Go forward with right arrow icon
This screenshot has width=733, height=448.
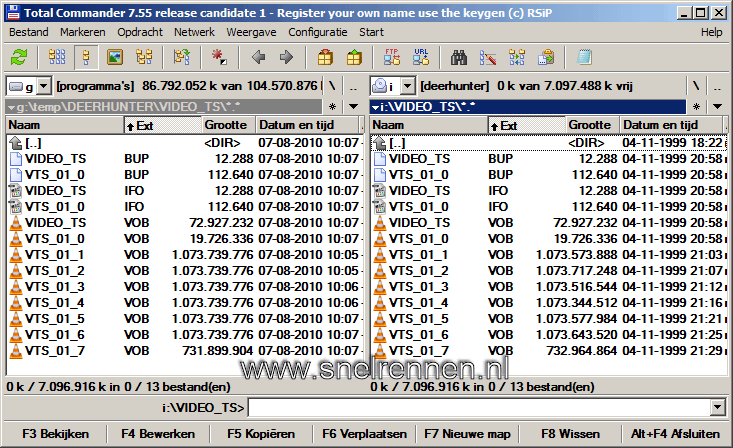(286, 58)
